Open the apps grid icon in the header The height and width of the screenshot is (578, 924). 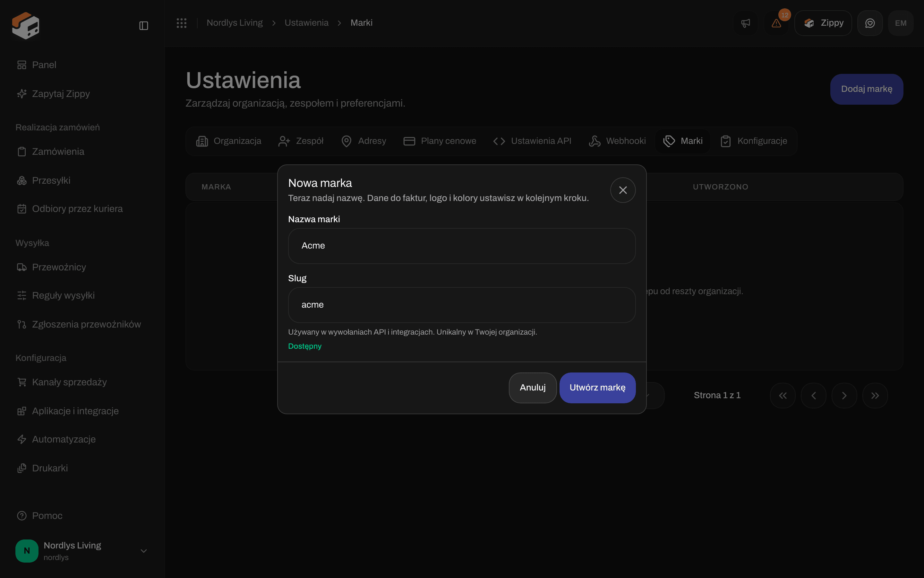181,23
